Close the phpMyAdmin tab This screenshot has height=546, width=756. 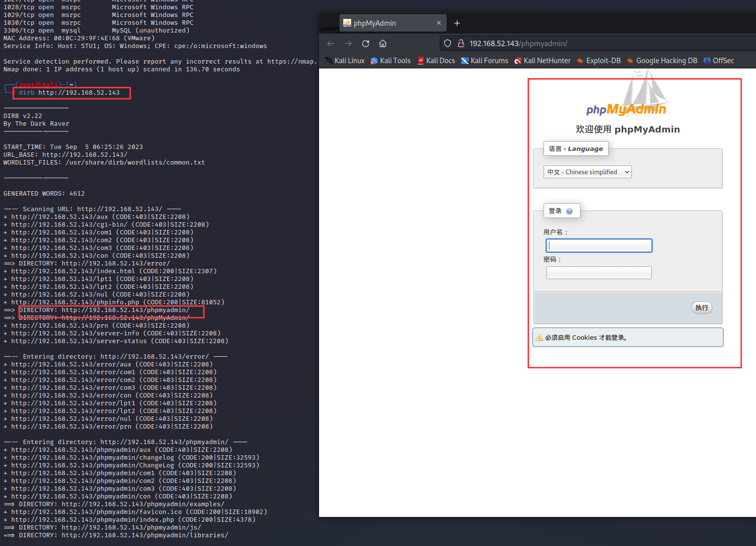(x=439, y=23)
